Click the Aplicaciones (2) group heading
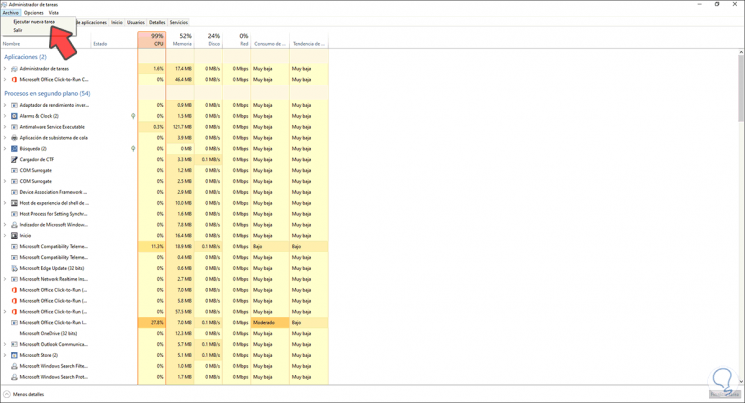 (x=25, y=57)
